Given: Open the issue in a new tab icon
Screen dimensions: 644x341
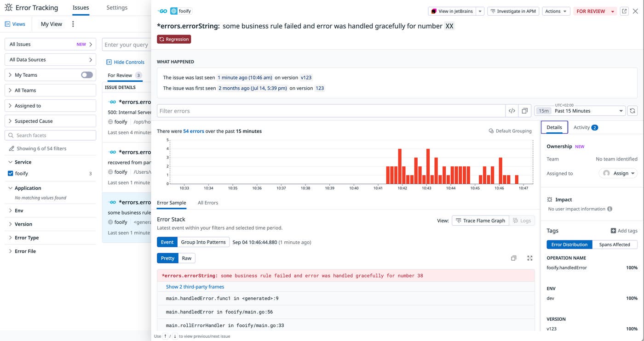Looking at the screenshot, I should (x=624, y=11).
